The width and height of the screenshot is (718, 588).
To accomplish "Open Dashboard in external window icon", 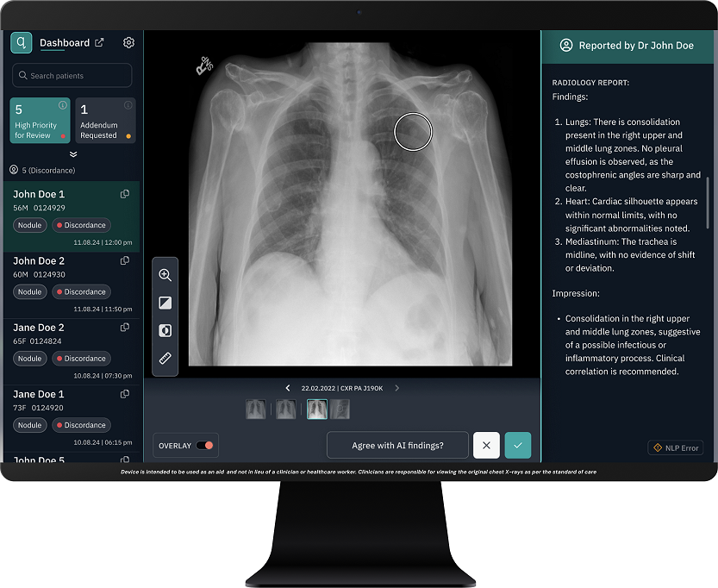I will point(99,43).
